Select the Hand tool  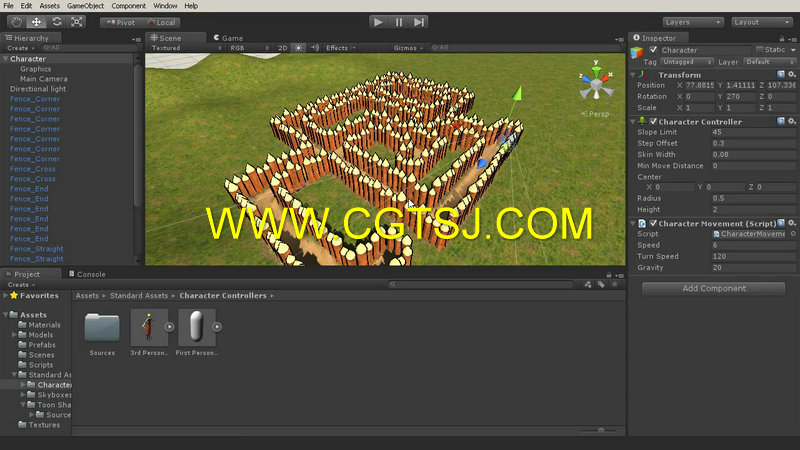[x=16, y=22]
